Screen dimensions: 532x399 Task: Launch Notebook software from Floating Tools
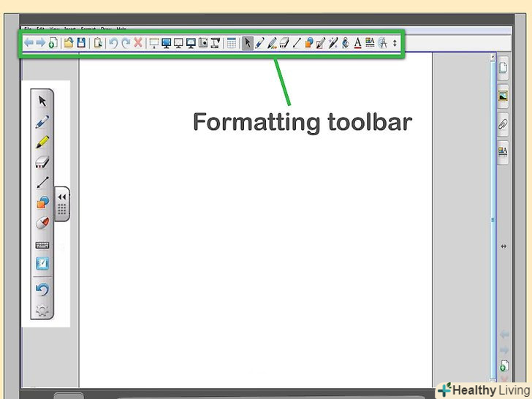(42, 264)
